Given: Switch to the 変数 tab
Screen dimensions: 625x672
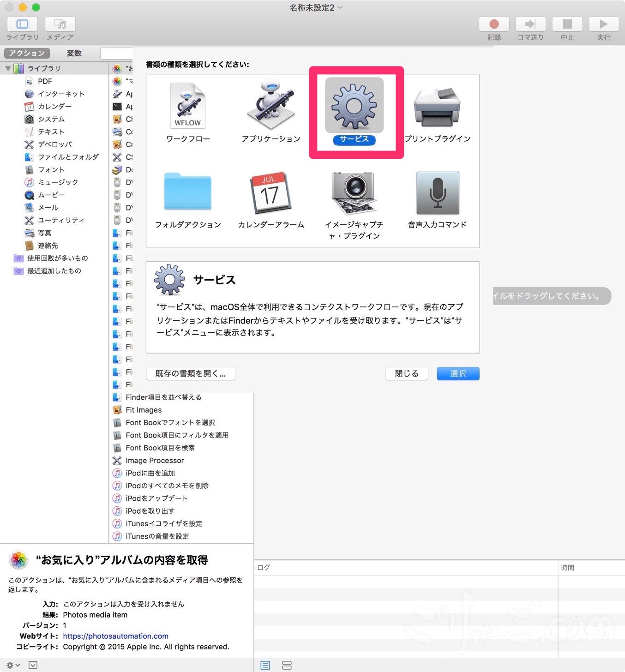Looking at the screenshot, I should tap(74, 53).
